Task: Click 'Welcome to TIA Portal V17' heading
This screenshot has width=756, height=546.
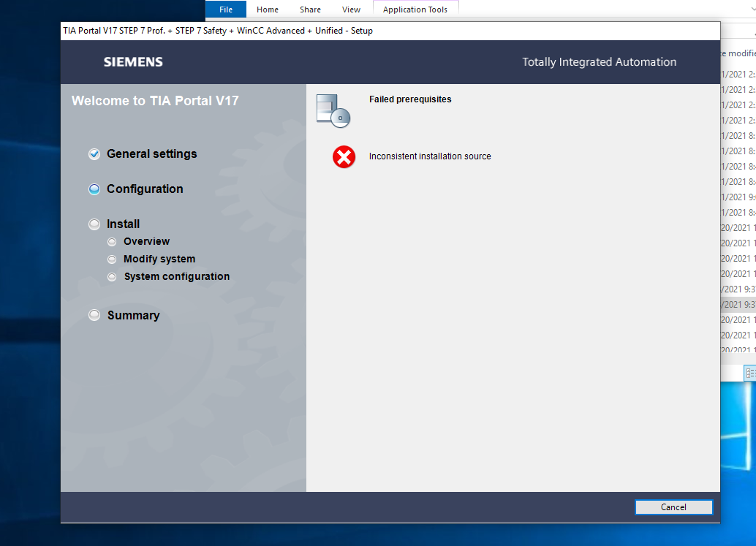Action: tap(155, 101)
